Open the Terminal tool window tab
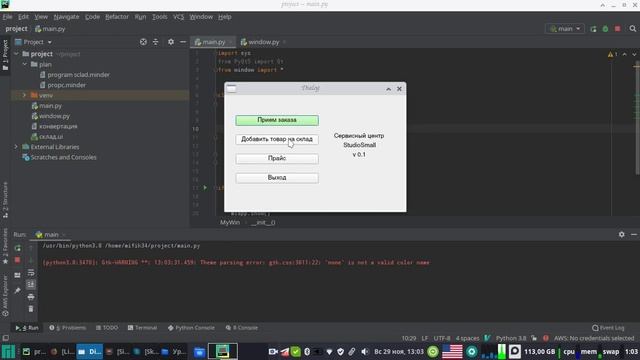Screen dimensions: 640x360 (x=142, y=328)
